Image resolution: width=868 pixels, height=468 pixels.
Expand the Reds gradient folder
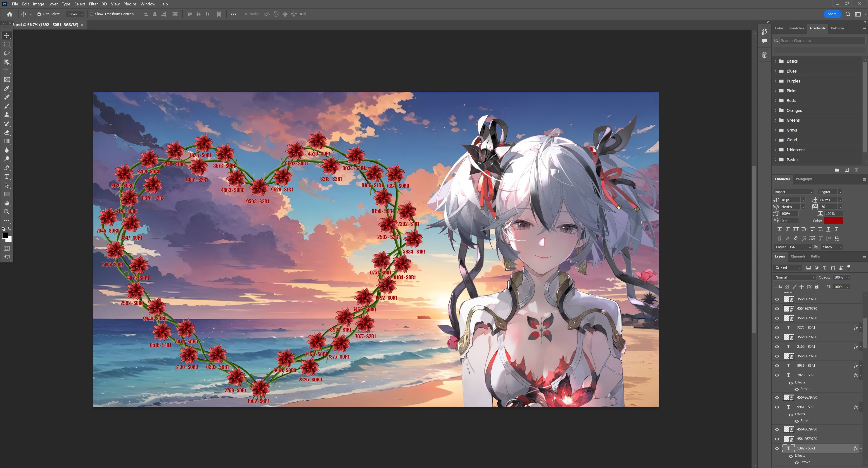click(775, 100)
